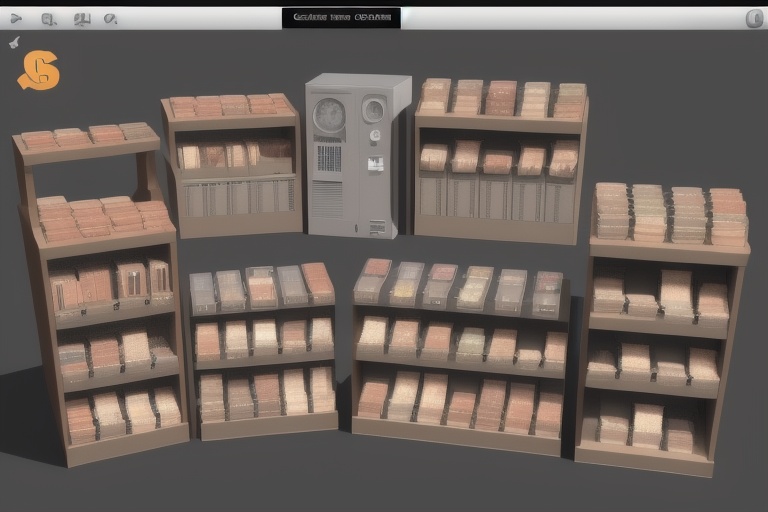The height and width of the screenshot is (512, 768).
Task: Click the left dial on the gray machine
Action: (x=329, y=116)
